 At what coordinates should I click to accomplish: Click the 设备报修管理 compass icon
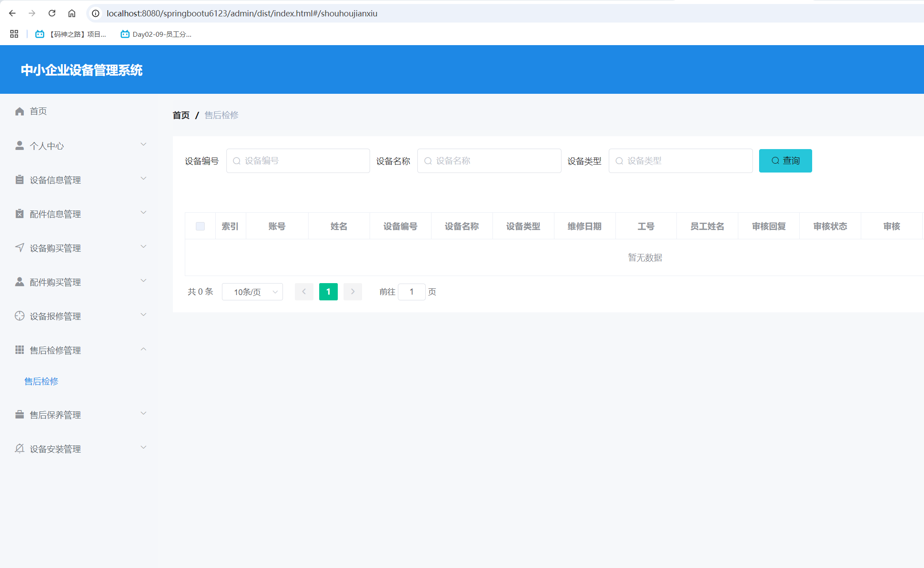pos(19,316)
